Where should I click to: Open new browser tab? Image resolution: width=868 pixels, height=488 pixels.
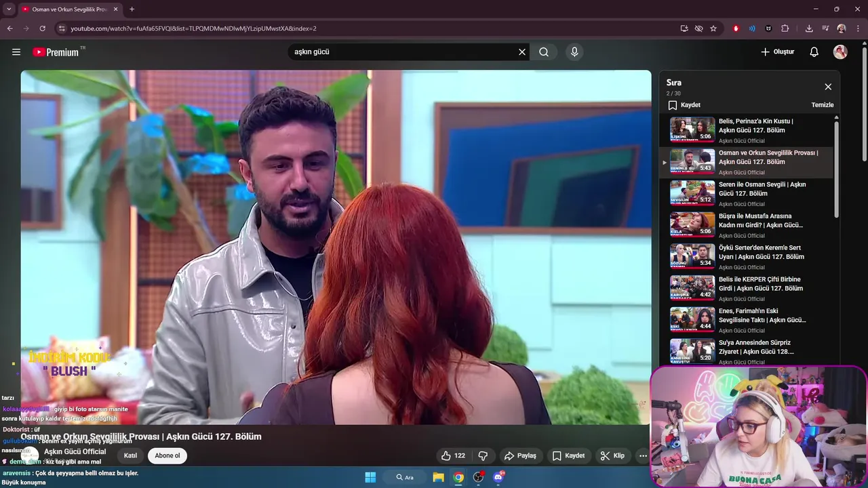pyautogui.click(x=132, y=9)
